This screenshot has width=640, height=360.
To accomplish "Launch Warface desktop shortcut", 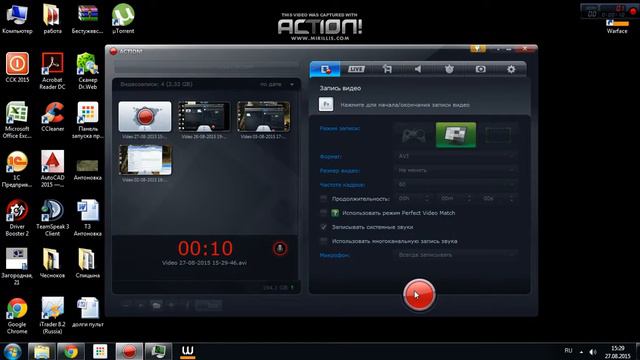I will tap(617, 27).
